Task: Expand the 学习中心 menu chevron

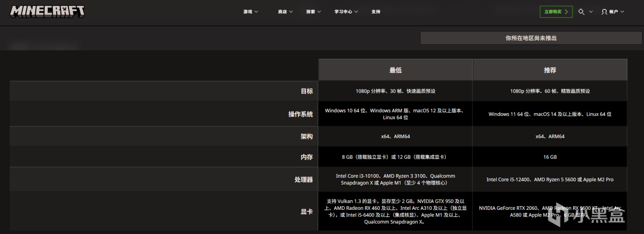Action: point(356,12)
